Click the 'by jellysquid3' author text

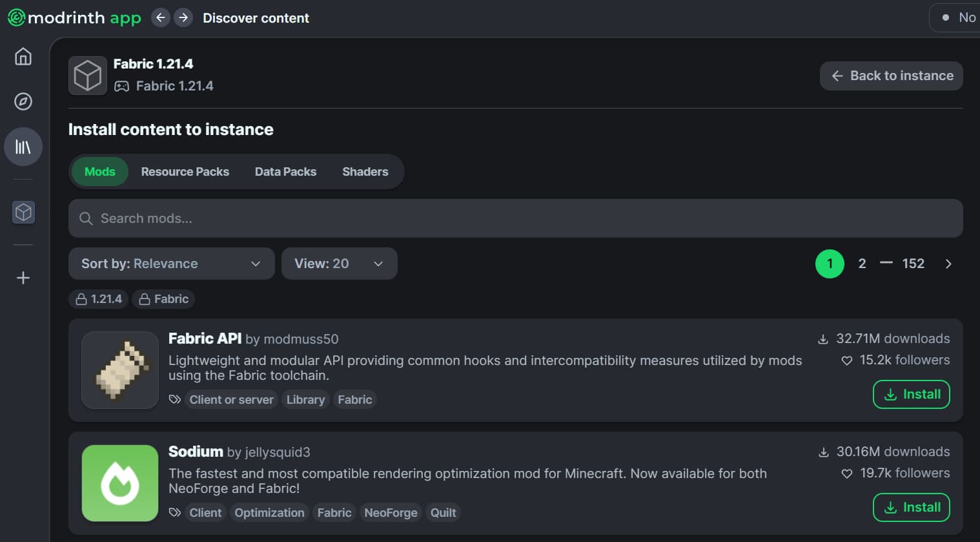[x=269, y=452]
